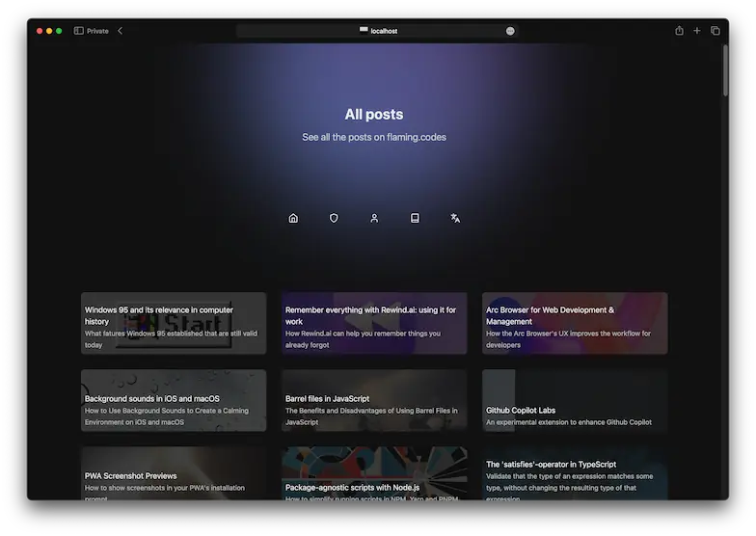Click the home icon in page navigation
This screenshot has height=536, width=756.
click(293, 218)
